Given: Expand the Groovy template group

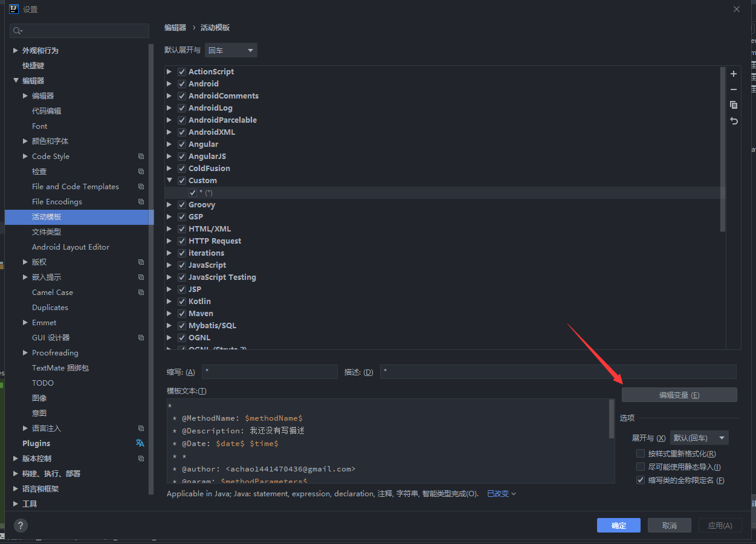Looking at the screenshot, I should click(169, 205).
